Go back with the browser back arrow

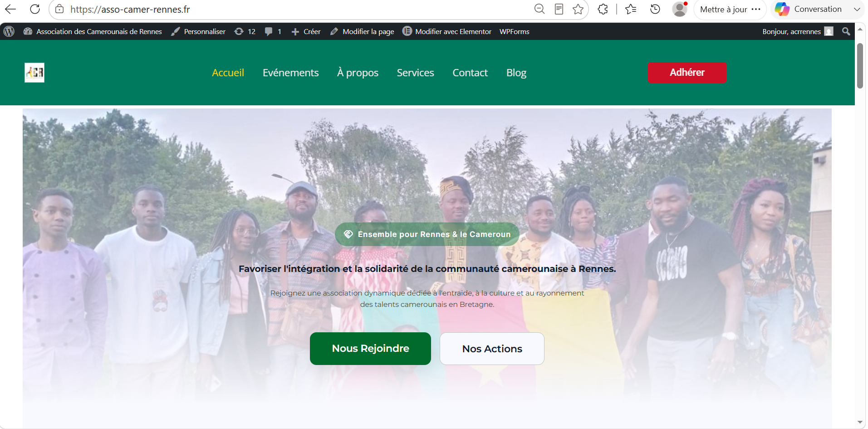click(x=10, y=9)
